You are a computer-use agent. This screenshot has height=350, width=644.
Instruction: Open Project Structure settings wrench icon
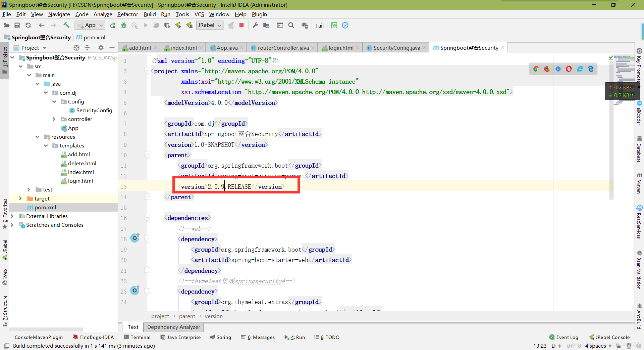tap(255, 25)
